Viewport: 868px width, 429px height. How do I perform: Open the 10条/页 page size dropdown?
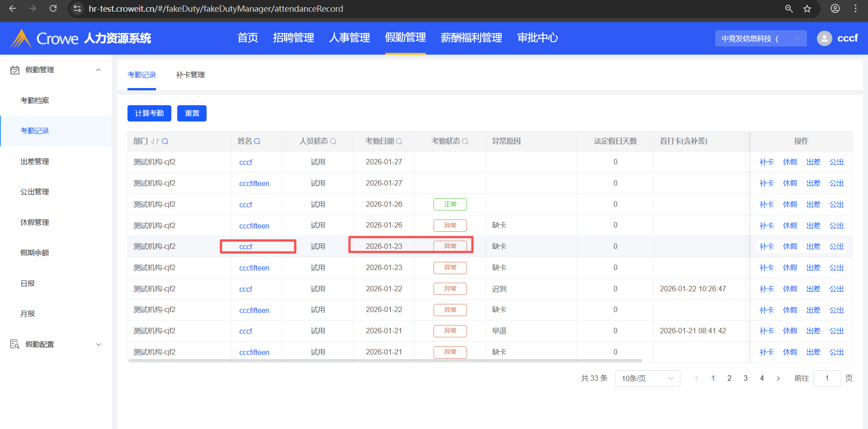pyautogui.click(x=647, y=378)
